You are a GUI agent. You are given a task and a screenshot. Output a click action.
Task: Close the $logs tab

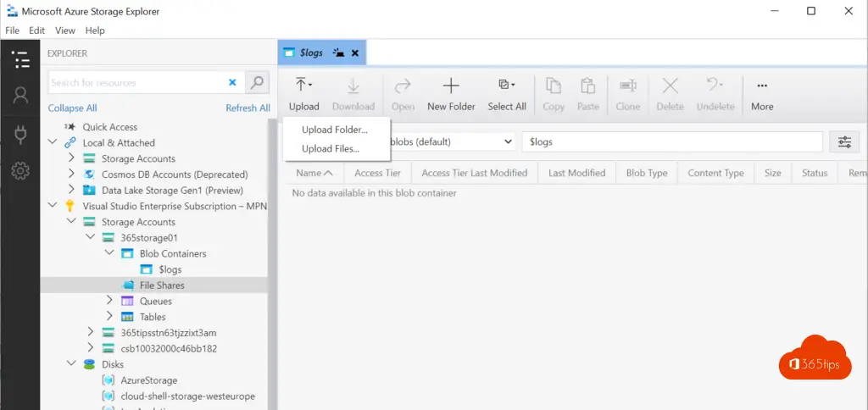click(x=355, y=53)
